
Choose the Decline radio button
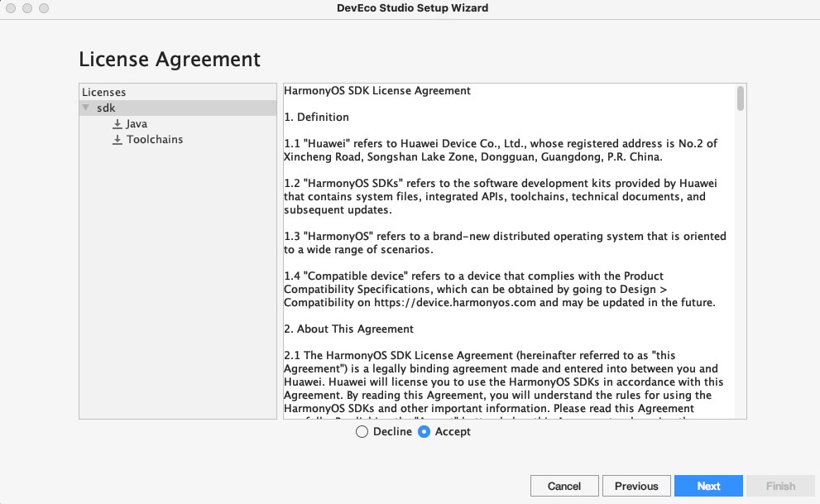tap(362, 432)
